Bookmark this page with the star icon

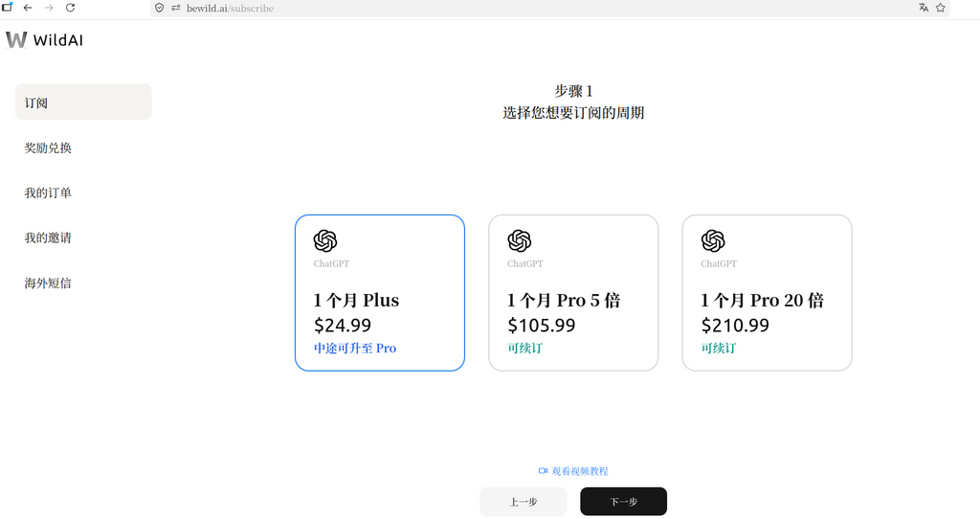point(940,8)
